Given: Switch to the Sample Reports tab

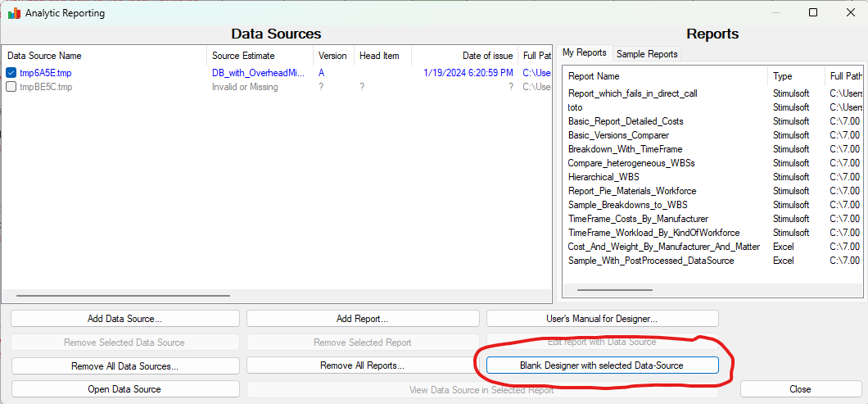Looking at the screenshot, I should [647, 53].
